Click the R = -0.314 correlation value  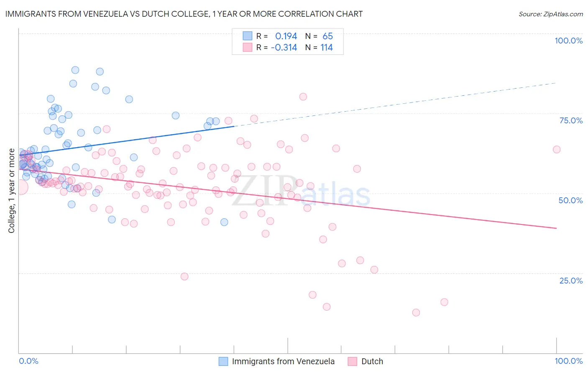tap(276, 47)
